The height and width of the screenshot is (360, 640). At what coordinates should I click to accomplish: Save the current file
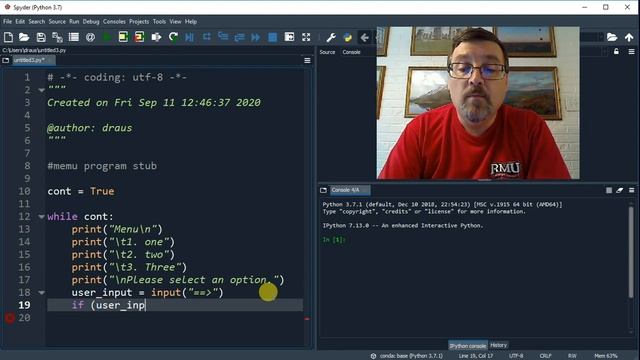click(41, 37)
